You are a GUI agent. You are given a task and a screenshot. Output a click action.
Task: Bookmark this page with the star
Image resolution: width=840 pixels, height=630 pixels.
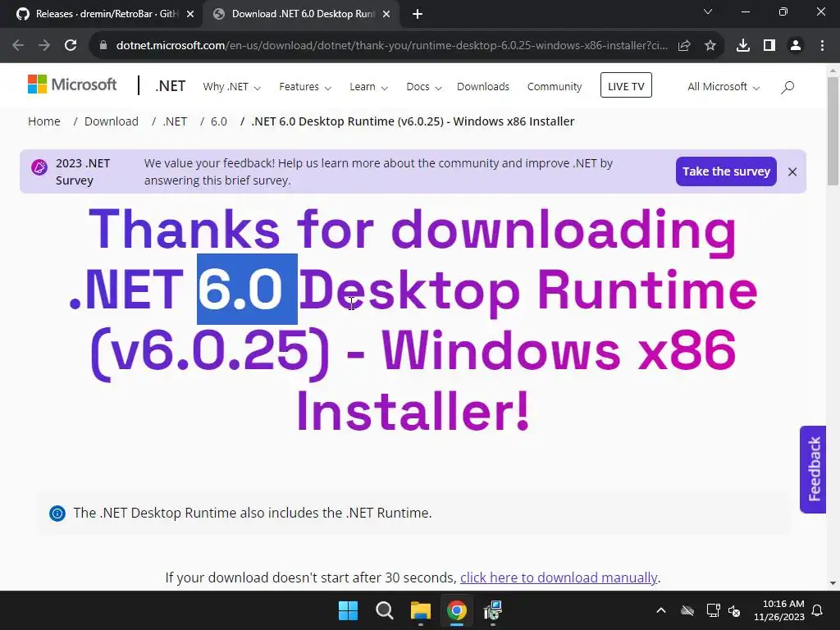coord(710,46)
